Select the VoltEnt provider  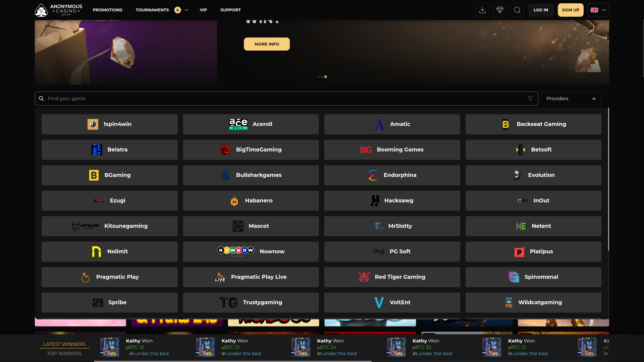click(x=392, y=303)
